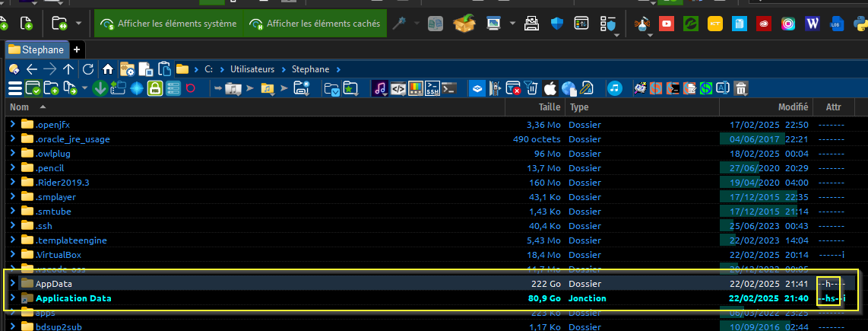This screenshot has width=868, height=331.
Task: Click the Apple logo toolbar icon
Action: [x=550, y=88]
